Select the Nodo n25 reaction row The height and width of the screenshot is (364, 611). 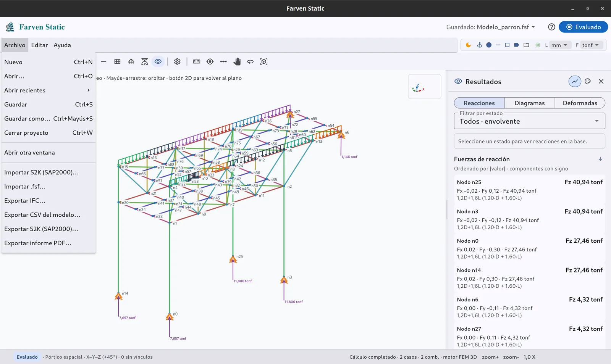[x=530, y=190]
